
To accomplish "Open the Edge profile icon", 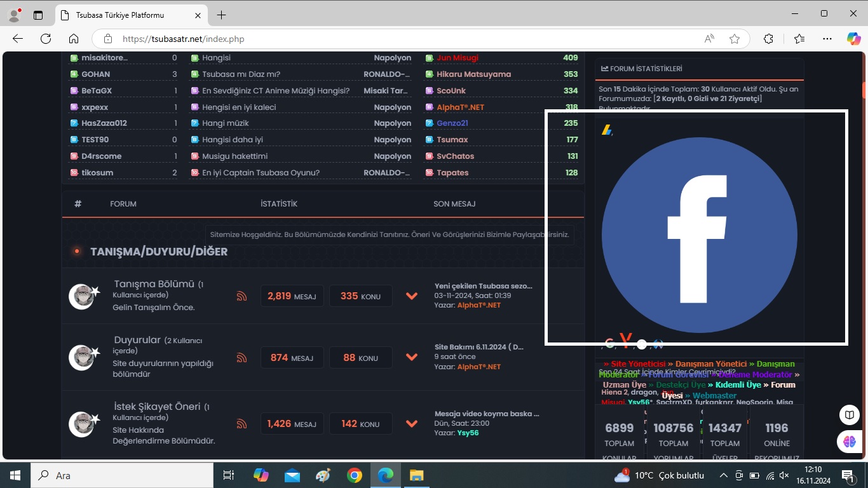I will (x=14, y=15).
